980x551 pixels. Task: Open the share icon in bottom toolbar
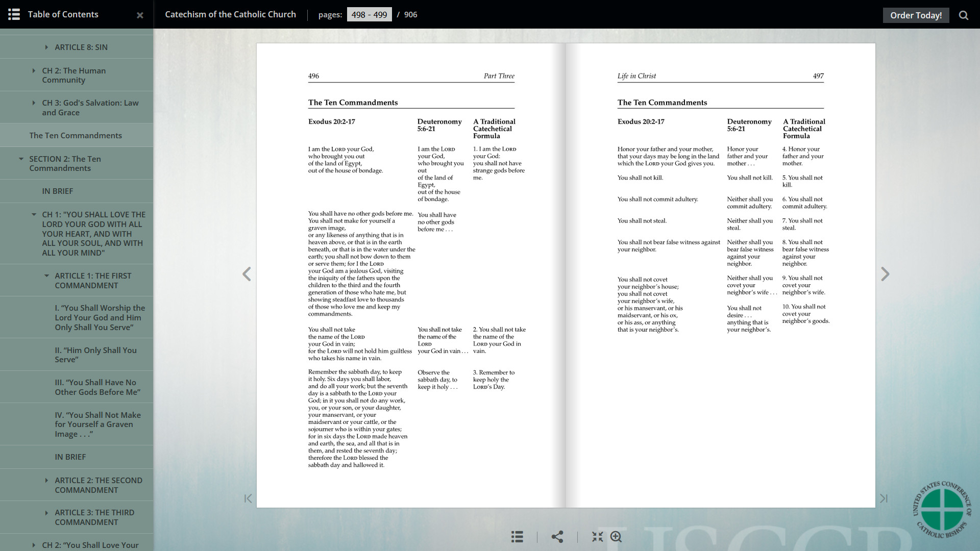point(557,537)
